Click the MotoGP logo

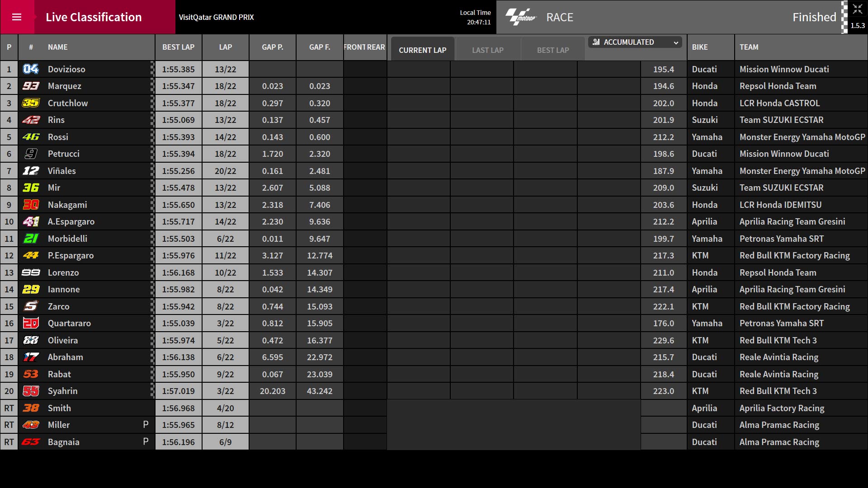(520, 17)
